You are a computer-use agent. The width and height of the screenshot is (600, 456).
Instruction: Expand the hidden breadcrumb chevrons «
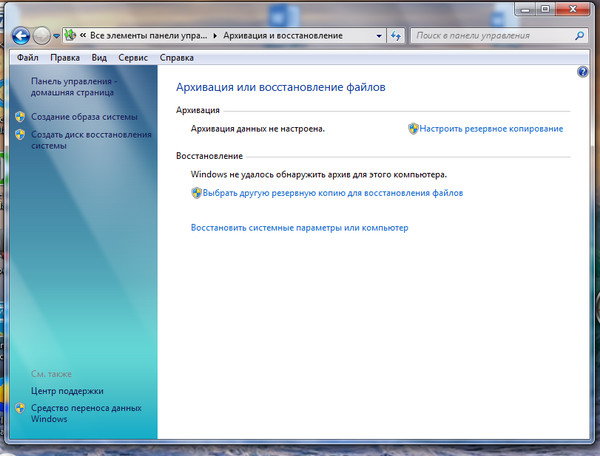tap(83, 35)
